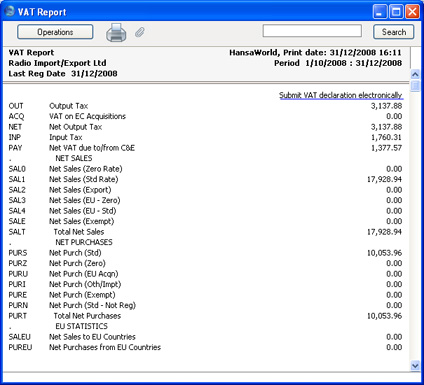Click into the search text field

pyautogui.click(x=312, y=31)
